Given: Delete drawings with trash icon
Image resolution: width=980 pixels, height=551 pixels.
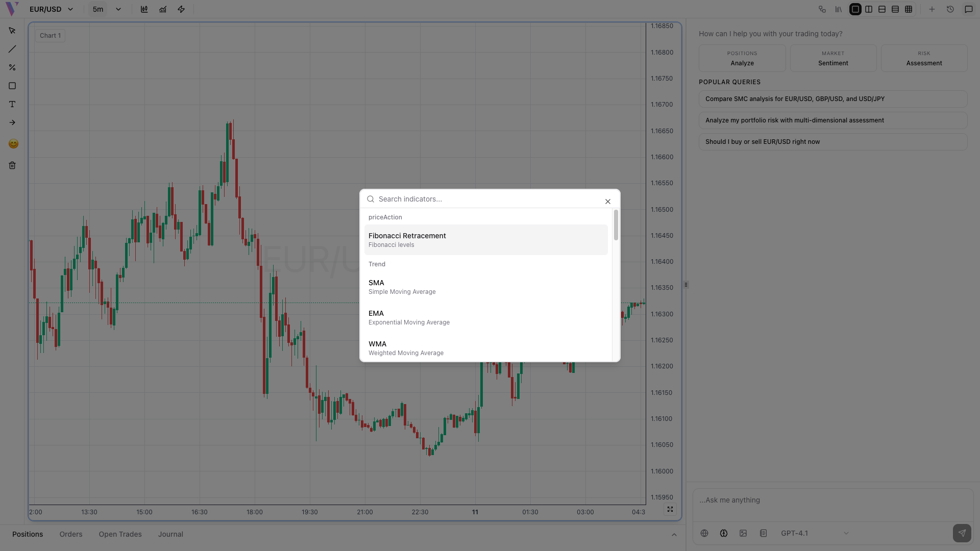Looking at the screenshot, I should point(12,165).
